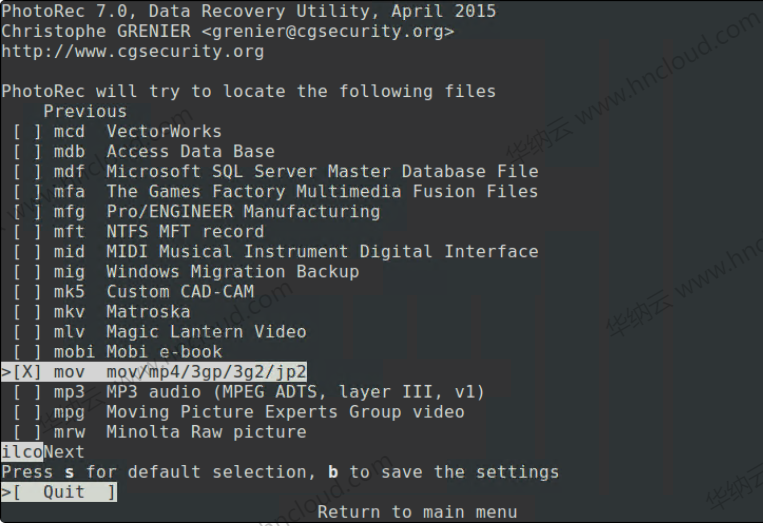Select the Quit button
Viewport: 763px width, 526px height.
click(64, 492)
